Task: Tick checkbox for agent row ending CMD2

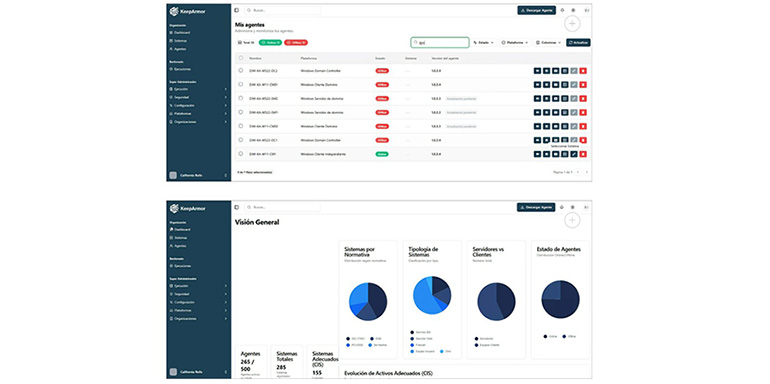Action: tap(241, 126)
